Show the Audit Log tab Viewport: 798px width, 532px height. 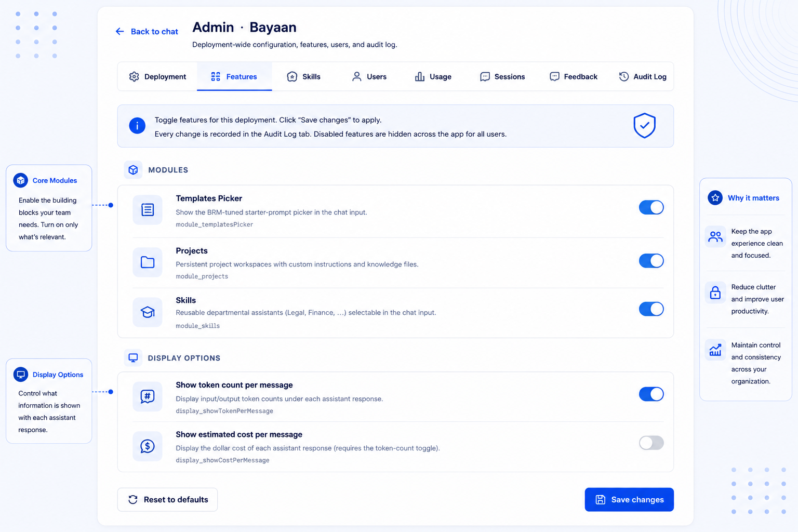coord(643,76)
